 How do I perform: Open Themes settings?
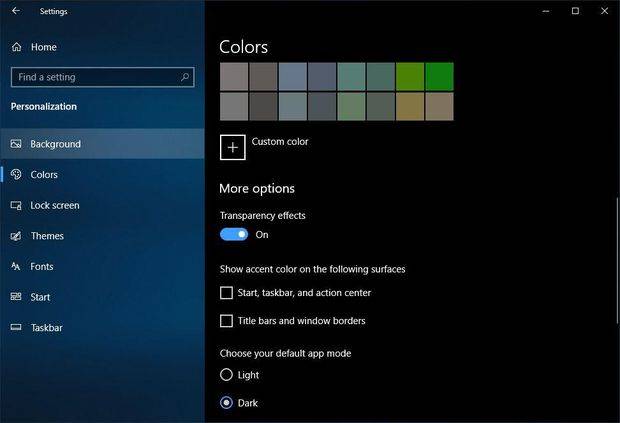pos(102,236)
